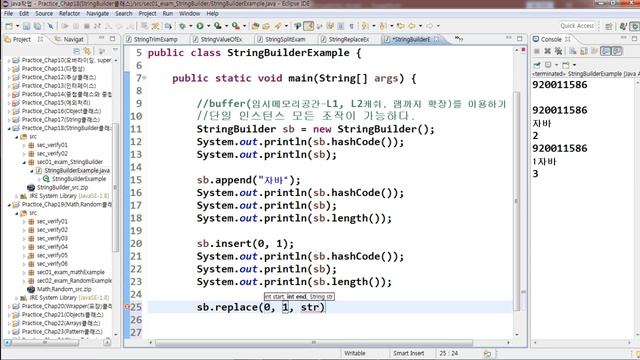Open the Open Console dropdown arrow
This screenshot has width=640, height=360.
(x=574, y=64)
